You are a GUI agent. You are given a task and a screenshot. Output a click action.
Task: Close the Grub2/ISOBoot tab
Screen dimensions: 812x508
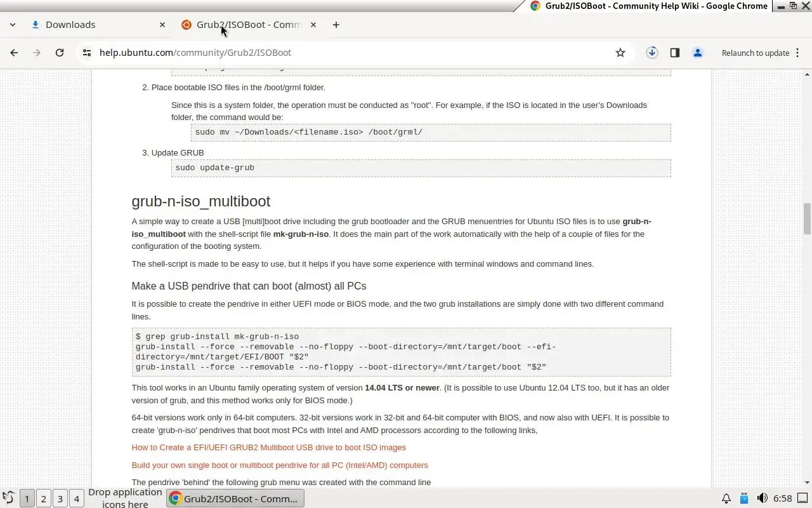pos(313,25)
